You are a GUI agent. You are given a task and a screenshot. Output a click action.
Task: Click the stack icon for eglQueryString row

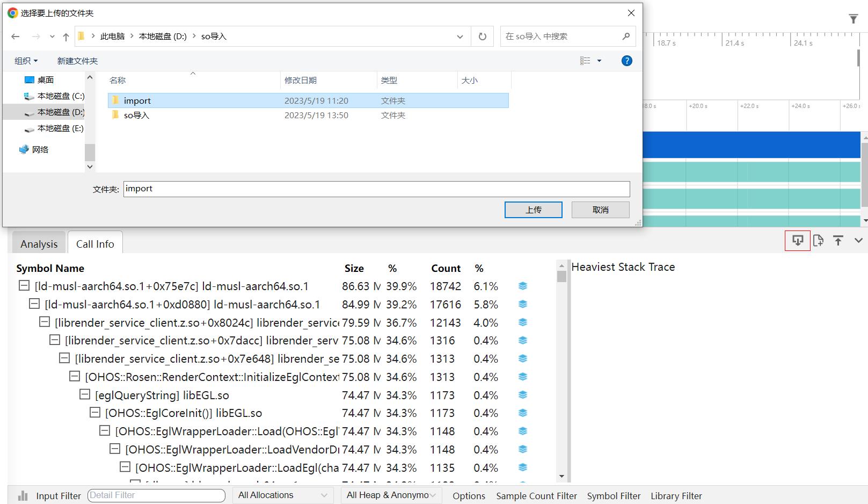point(523,395)
